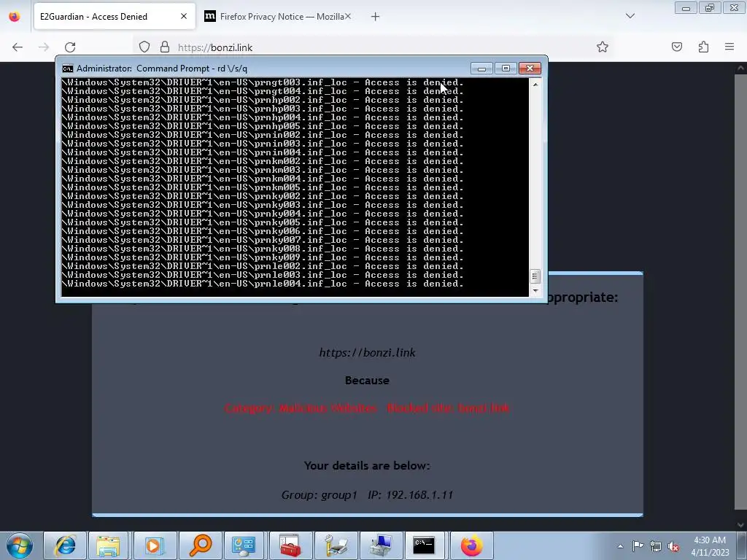Image resolution: width=747 pixels, height=560 pixels.
Task: Open magnifier search app in taskbar
Action: pos(200,545)
